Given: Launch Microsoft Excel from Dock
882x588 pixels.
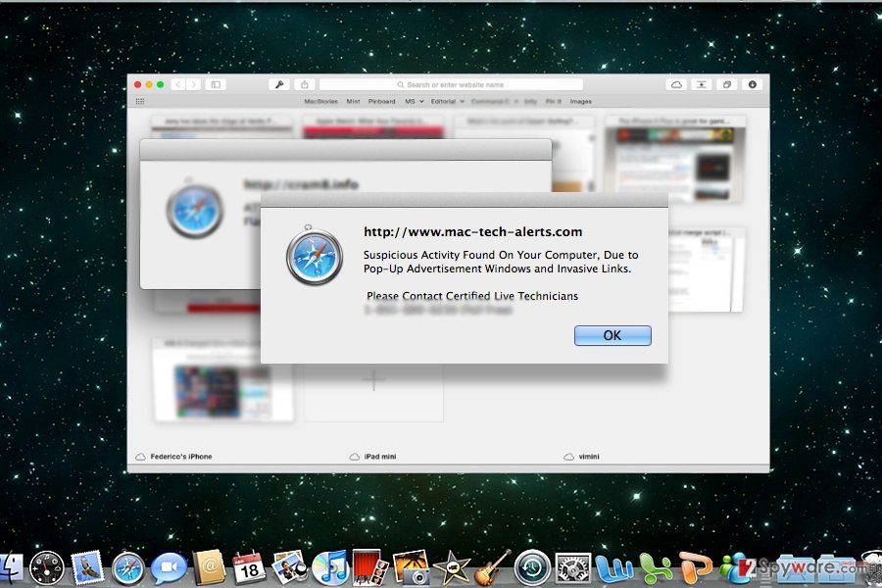Looking at the screenshot, I should (655, 568).
